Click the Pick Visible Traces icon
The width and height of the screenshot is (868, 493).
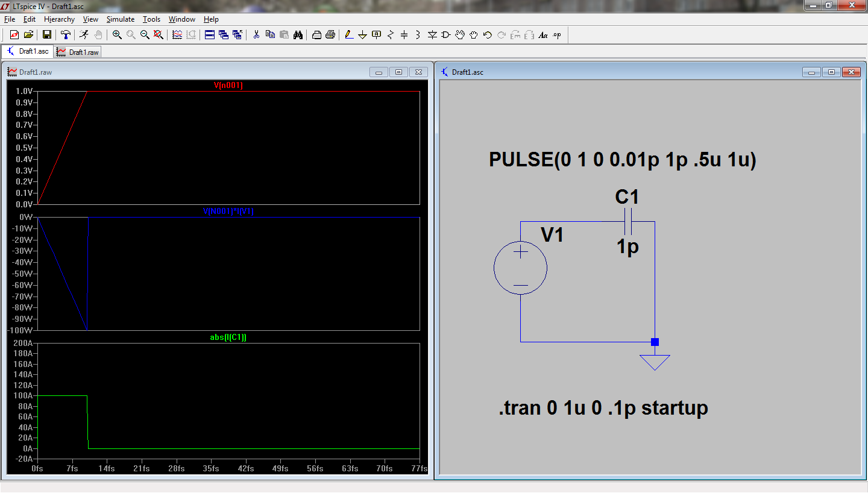(x=177, y=35)
